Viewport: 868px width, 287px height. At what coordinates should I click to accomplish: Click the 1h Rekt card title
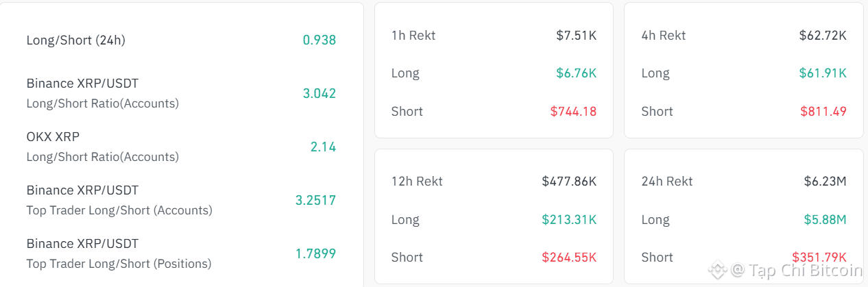tap(413, 36)
